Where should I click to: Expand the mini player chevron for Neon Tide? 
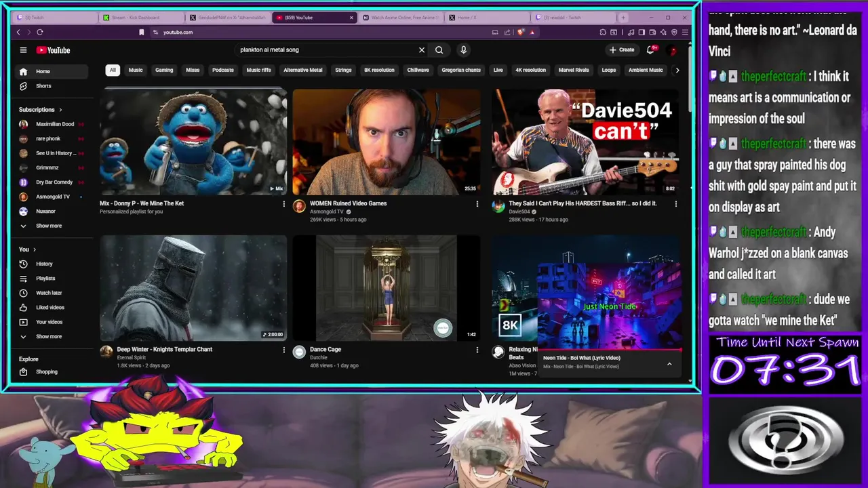click(x=669, y=365)
